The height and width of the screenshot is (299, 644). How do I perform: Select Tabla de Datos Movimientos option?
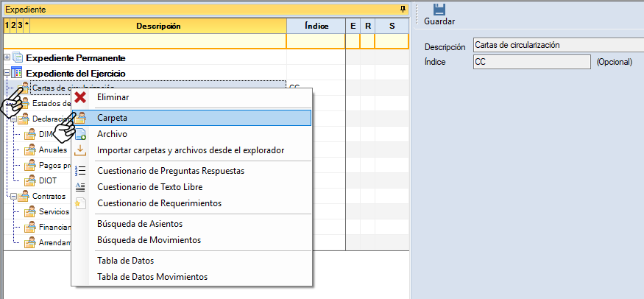tap(152, 277)
